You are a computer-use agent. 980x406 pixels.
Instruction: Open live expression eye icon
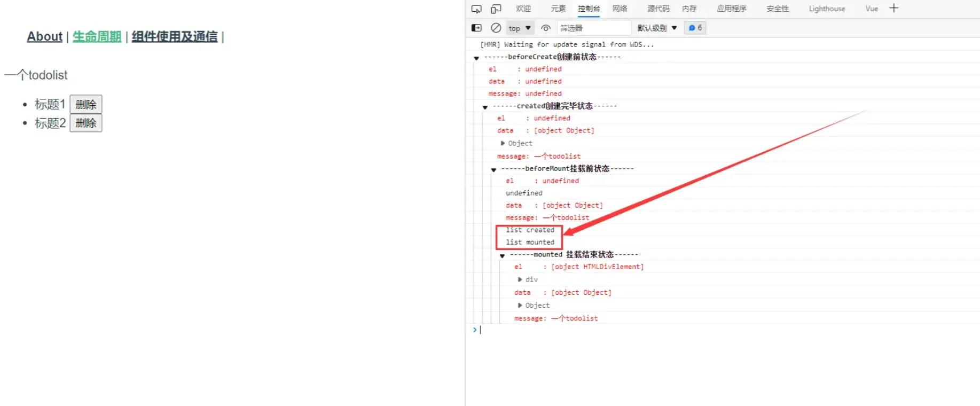[546, 28]
